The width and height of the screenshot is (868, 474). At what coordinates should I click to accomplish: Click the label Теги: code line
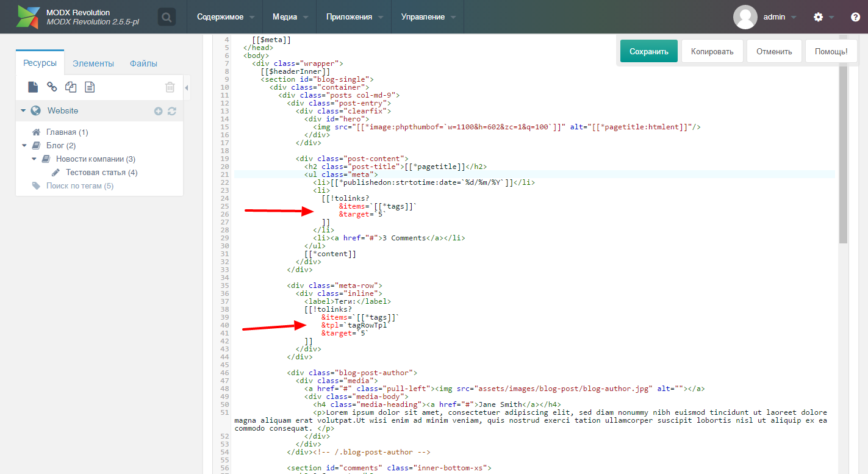[x=348, y=301]
